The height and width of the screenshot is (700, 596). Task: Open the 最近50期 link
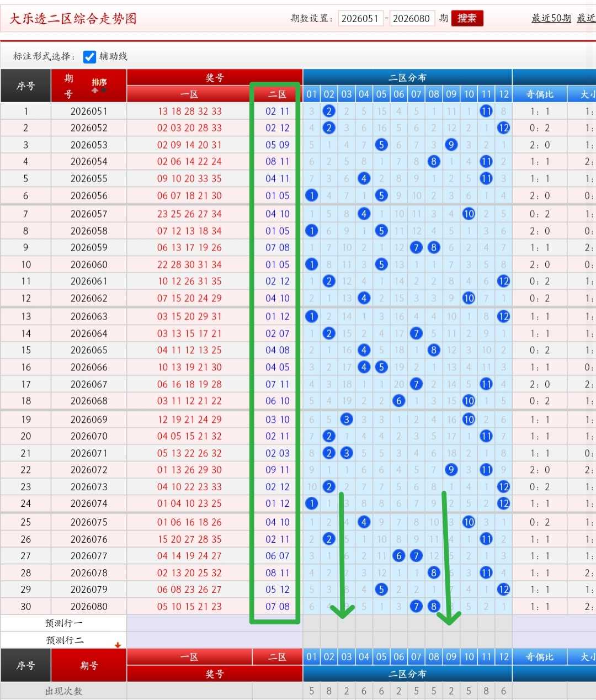coord(551,18)
